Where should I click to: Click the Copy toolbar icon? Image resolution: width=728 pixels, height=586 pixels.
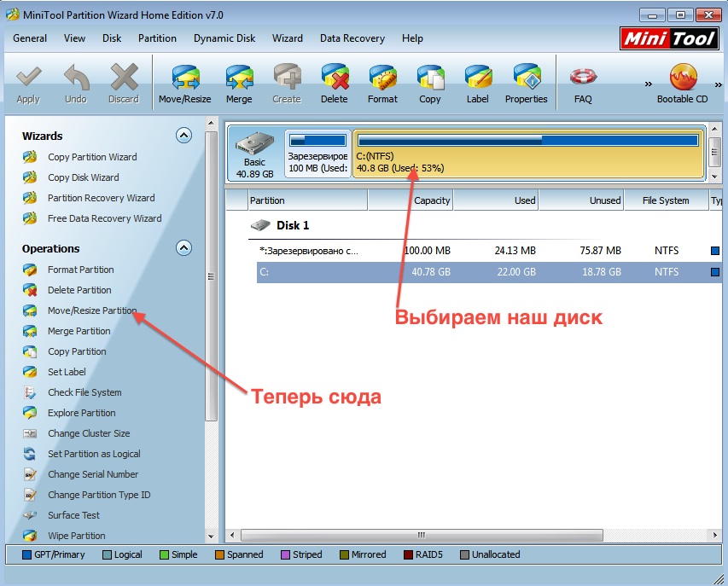click(x=430, y=84)
